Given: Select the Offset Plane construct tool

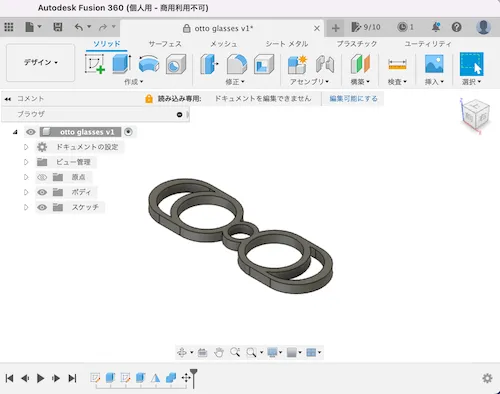Looking at the screenshot, I should 360,64.
